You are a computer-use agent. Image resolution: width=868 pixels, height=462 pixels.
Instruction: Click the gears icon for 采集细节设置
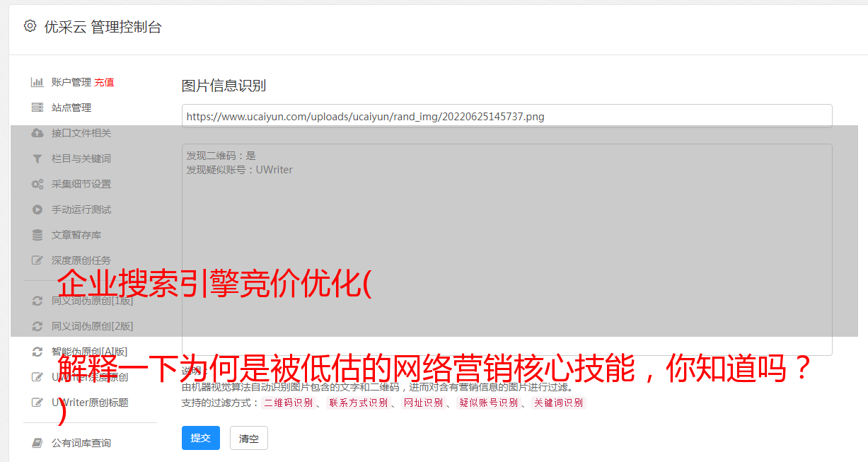(37, 184)
